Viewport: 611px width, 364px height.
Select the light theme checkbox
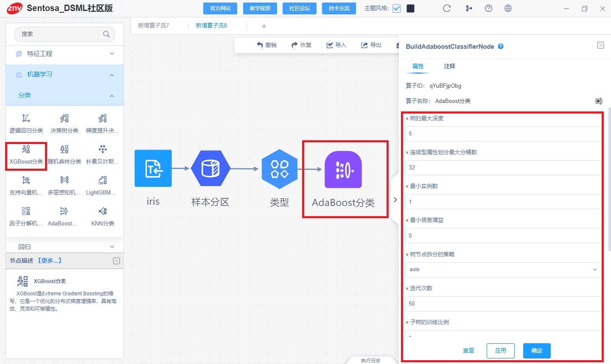[x=397, y=8]
